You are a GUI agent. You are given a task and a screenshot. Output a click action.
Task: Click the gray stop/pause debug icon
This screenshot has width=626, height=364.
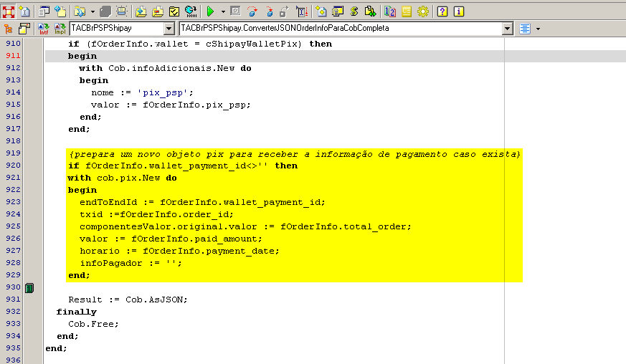[x=235, y=11]
